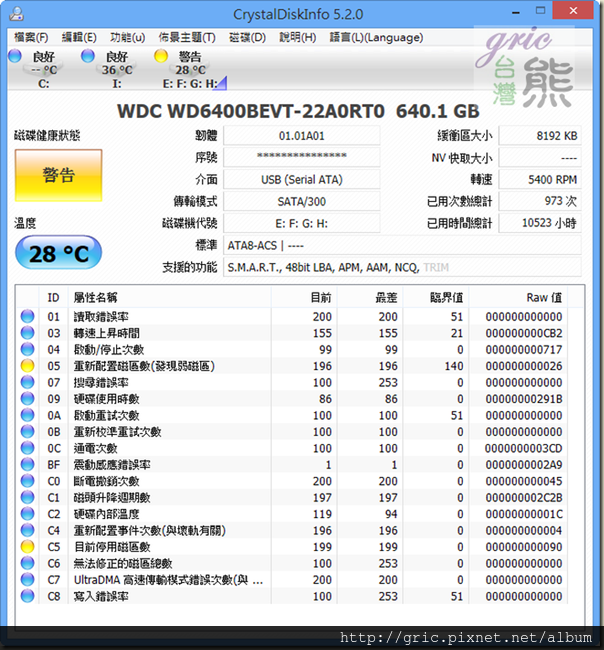Click the status orb for BF 震動感應錯誤率
This screenshot has width=604, height=650.
click(x=27, y=464)
